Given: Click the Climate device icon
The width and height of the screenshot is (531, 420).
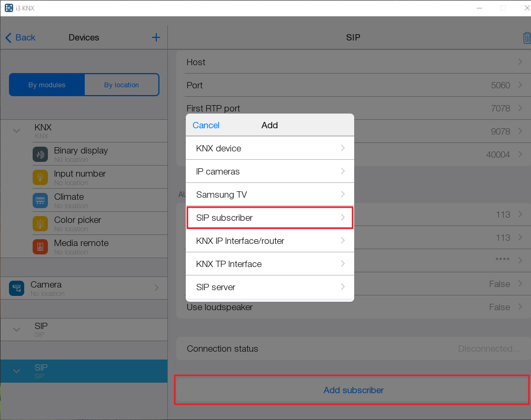Looking at the screenshot, I should [x=41, y=201].
